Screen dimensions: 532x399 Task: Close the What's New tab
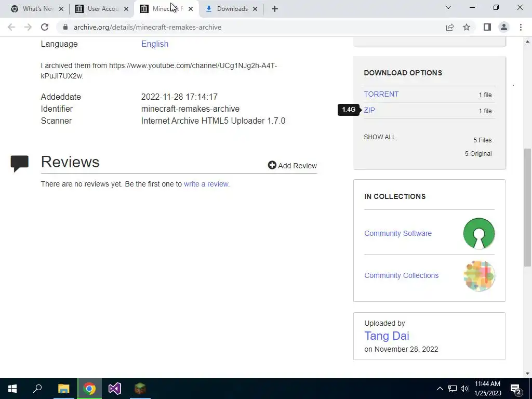click(61, 9)
